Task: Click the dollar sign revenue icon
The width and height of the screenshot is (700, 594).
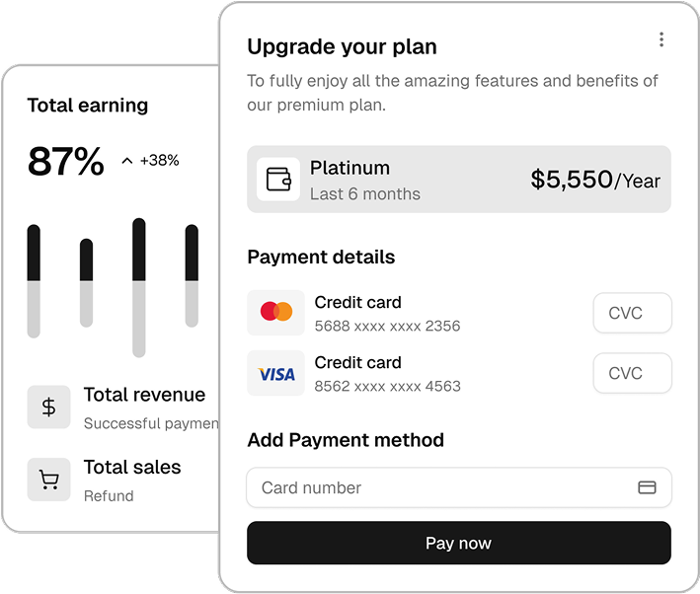Action: tap(48, 407)
